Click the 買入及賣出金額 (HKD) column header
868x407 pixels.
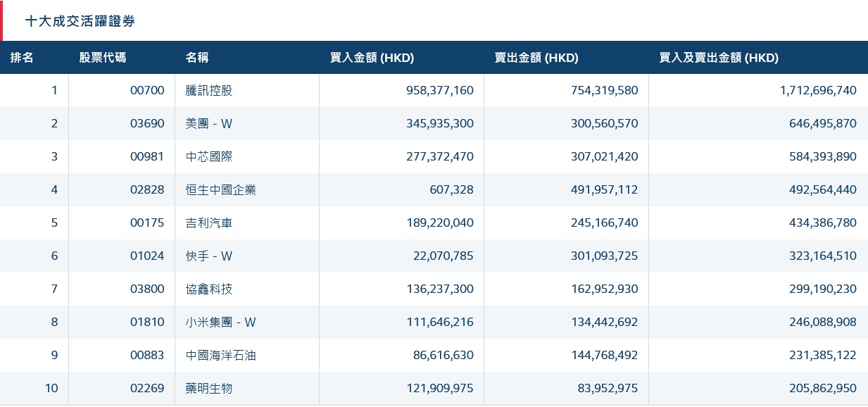(719, 58)
